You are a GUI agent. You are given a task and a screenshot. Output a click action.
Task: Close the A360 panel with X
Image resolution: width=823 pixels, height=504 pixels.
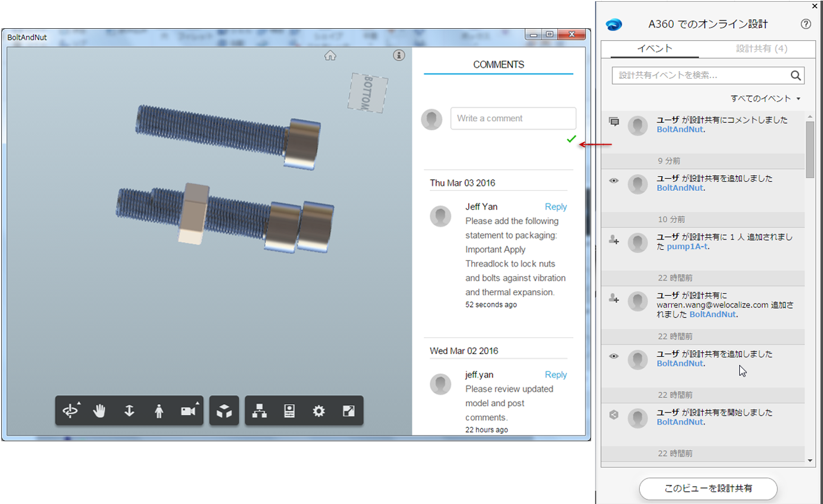pos(815,5)
